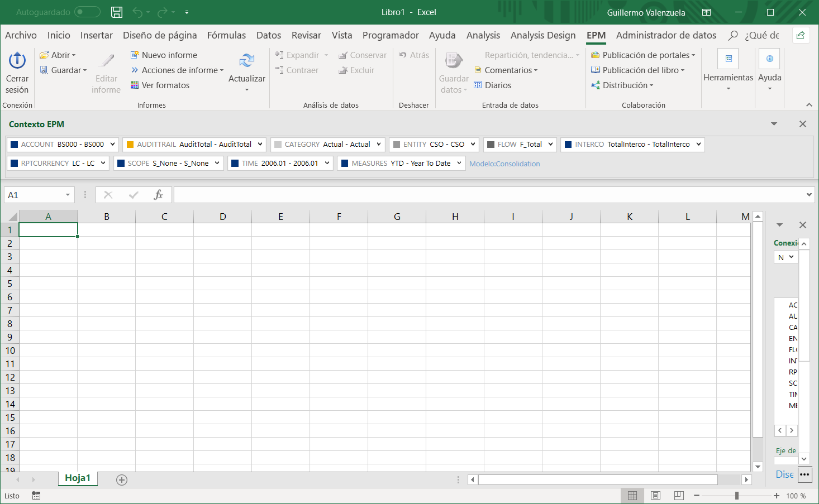Open the TIME 2006.01 dropdown
819x504 pixels.
(327, 164)
